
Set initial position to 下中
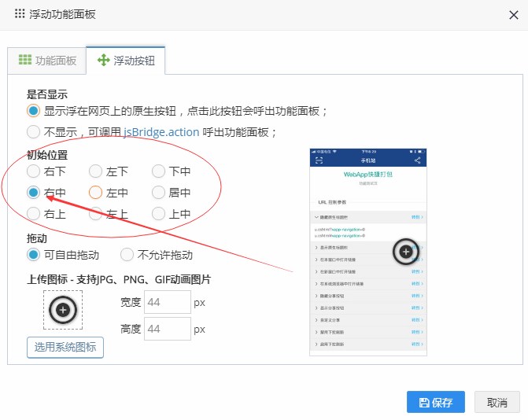(158, 171)
